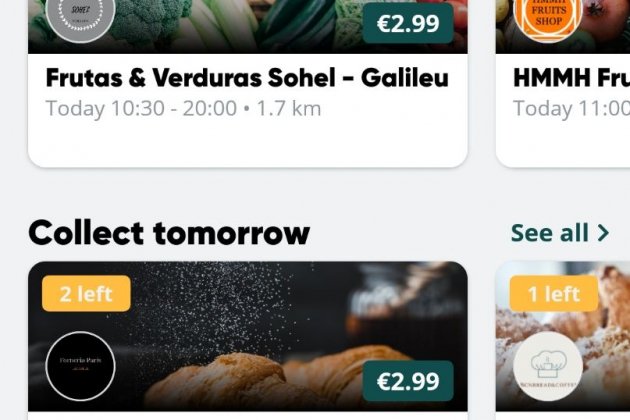Tap the 'Collect tomorrow' section heading
630x420 pixels.
[x=169, y=233]
